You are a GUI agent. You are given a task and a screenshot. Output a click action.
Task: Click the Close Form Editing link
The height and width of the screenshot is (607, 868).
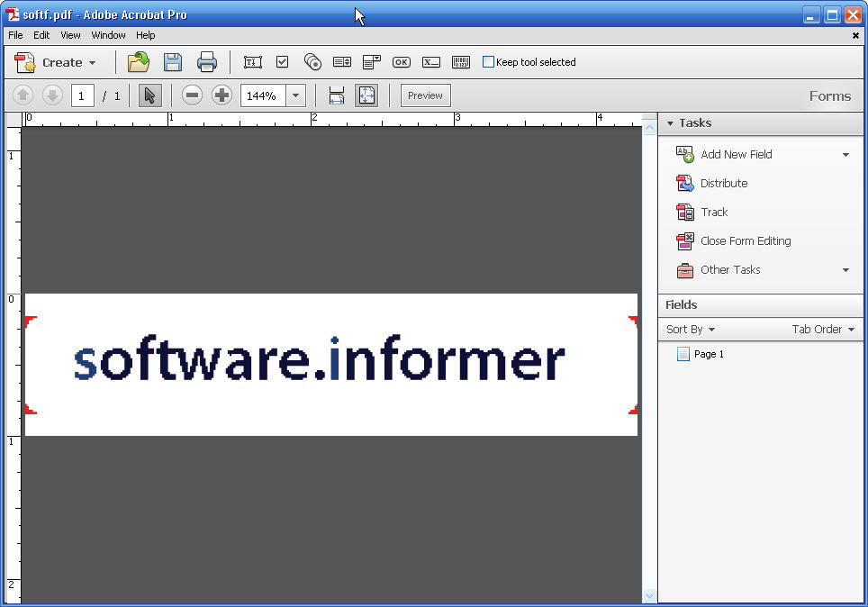(x=746, y=241)
